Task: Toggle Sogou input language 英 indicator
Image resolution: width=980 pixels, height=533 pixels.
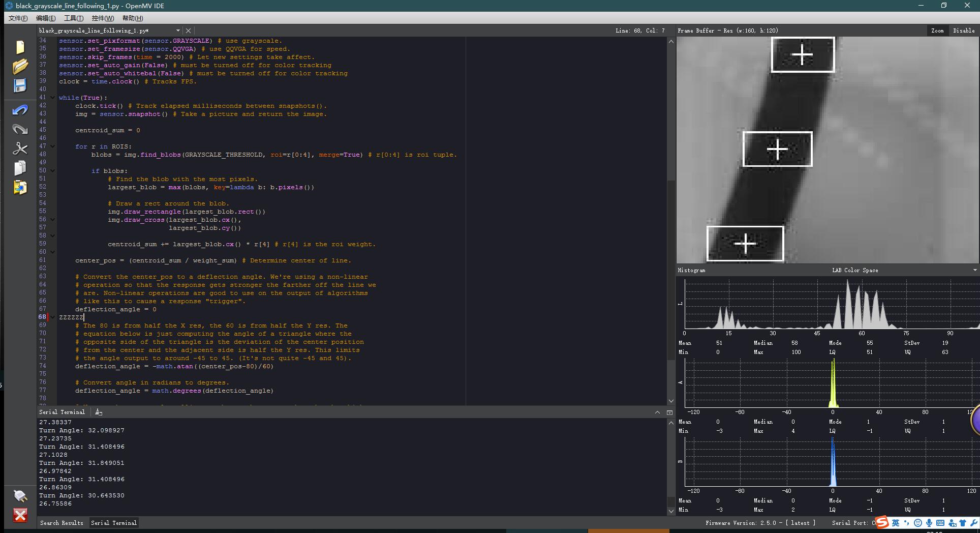Action: pyautogui.click(x=895, y=523)
